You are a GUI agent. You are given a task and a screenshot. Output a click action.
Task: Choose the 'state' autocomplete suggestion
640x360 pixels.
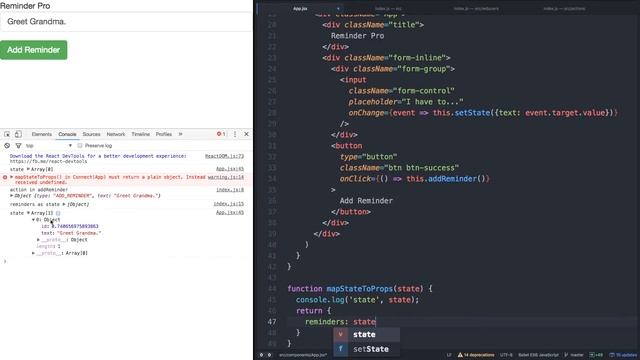(367, 334)
